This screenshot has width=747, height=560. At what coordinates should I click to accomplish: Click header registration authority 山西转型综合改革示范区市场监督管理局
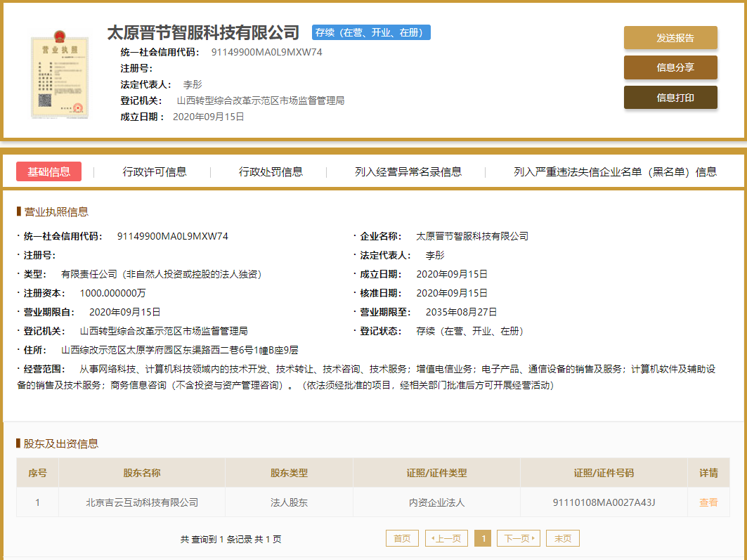click(261, 101)
